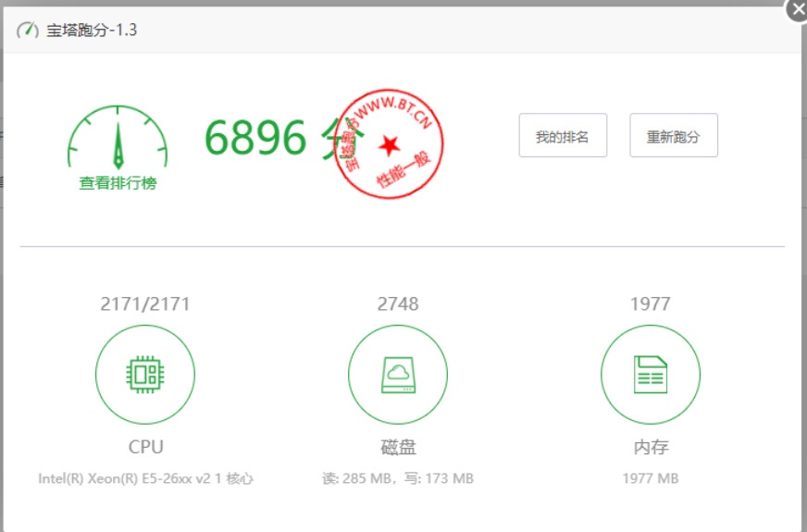Click the 磁盘 disk icon
The width and height of the screenshot is (807, 532).
point(398,374)
